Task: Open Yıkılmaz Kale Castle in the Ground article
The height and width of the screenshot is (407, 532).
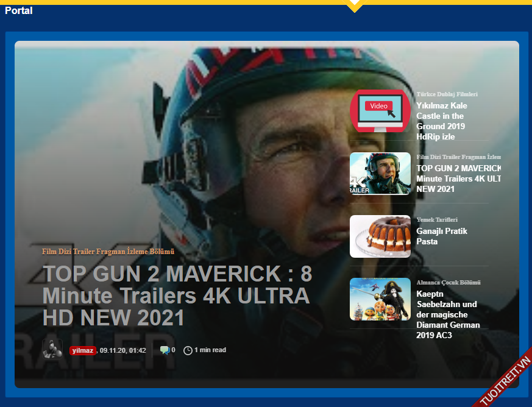Action: 442,121
